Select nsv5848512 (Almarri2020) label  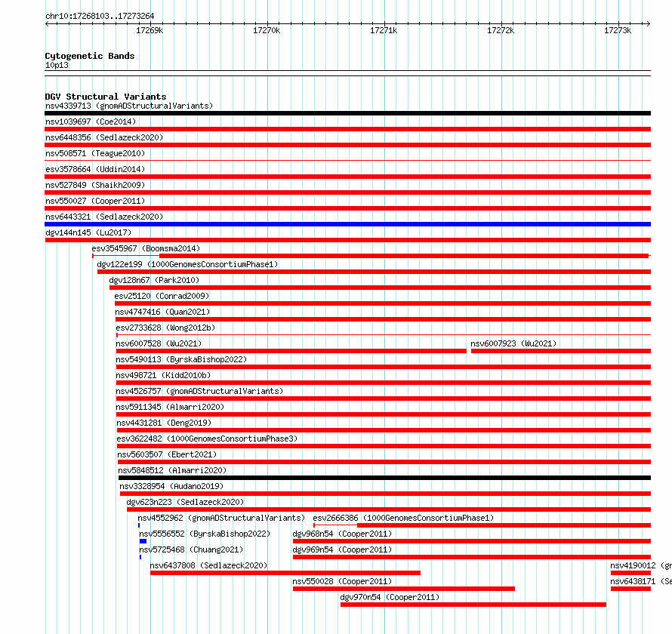pyautogui.click(x=172, y=470)
